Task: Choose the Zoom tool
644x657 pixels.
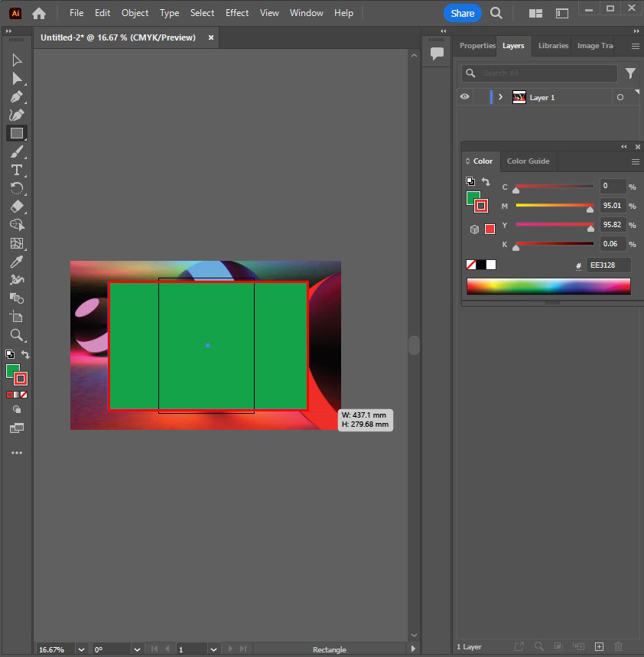Action: click(16, 335)
